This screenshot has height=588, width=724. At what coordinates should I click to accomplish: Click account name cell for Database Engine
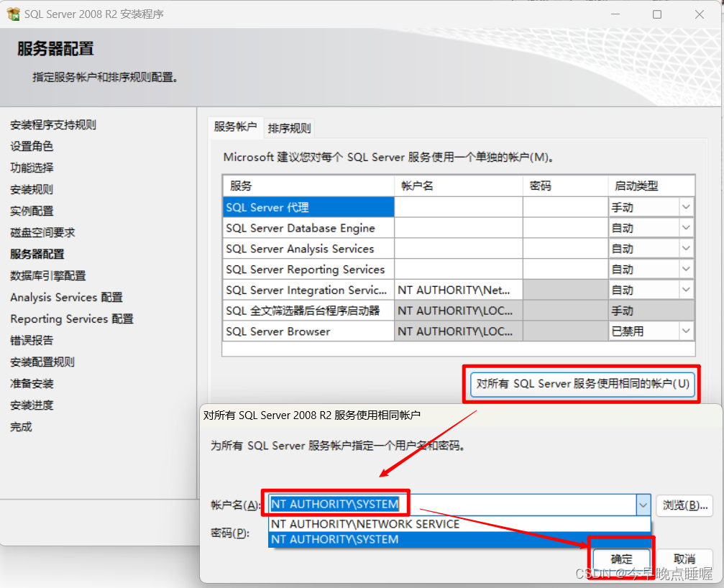[459, 228]
